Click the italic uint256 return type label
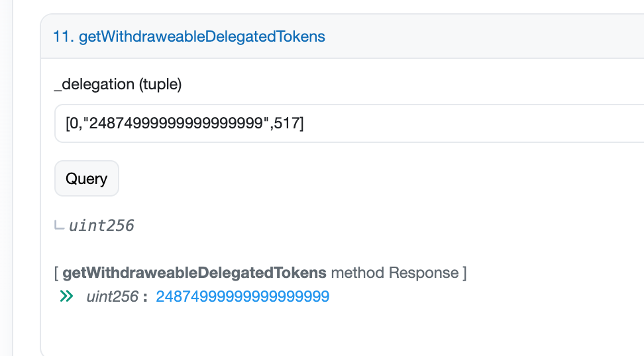Screen dimensions: 644x356 click(x=101, y=226)
